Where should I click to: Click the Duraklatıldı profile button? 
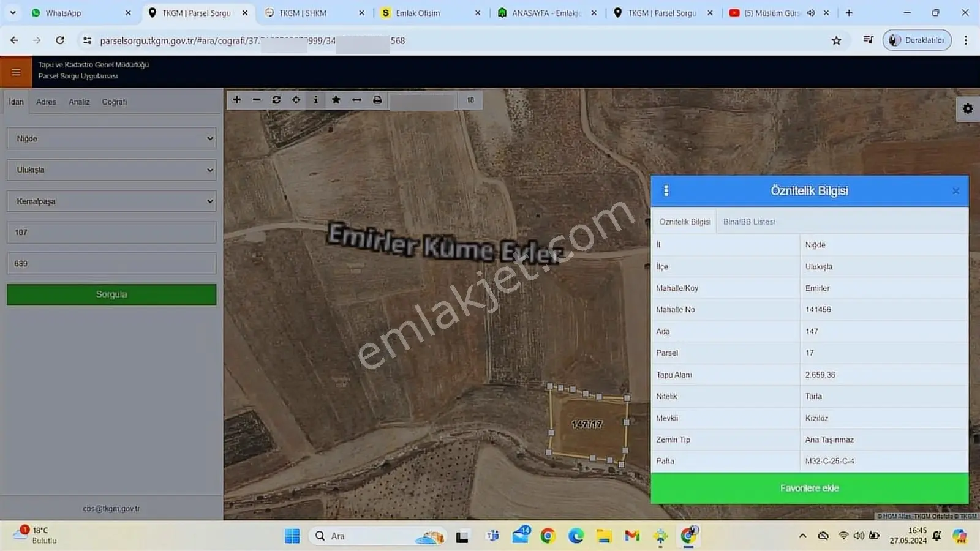[917, 40]
